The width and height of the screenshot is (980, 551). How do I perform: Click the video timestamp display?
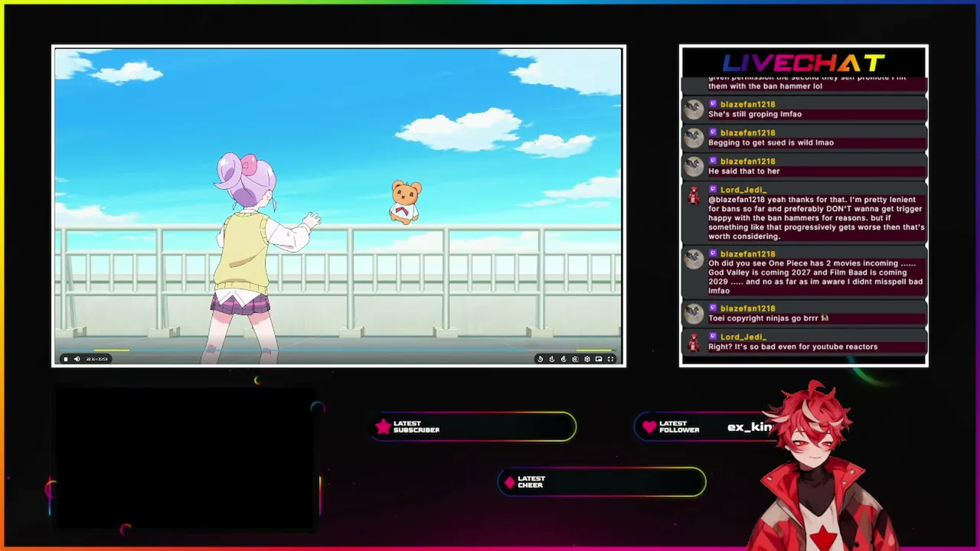pyautogui.click(x=97, y=359)
